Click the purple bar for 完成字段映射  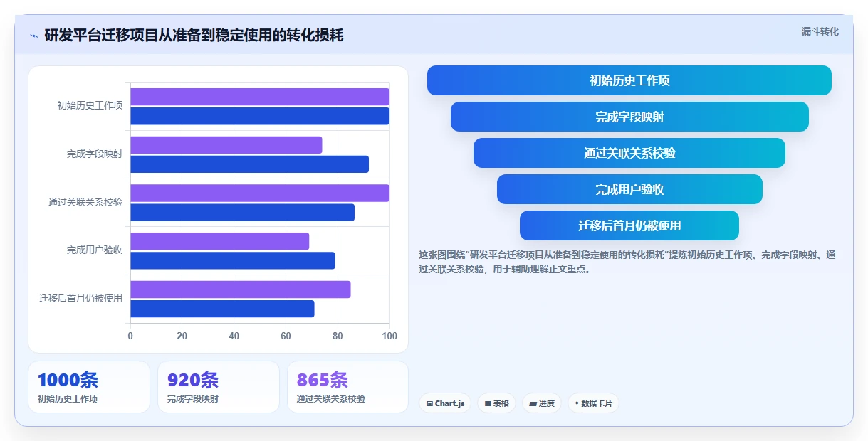coord(226,145)
